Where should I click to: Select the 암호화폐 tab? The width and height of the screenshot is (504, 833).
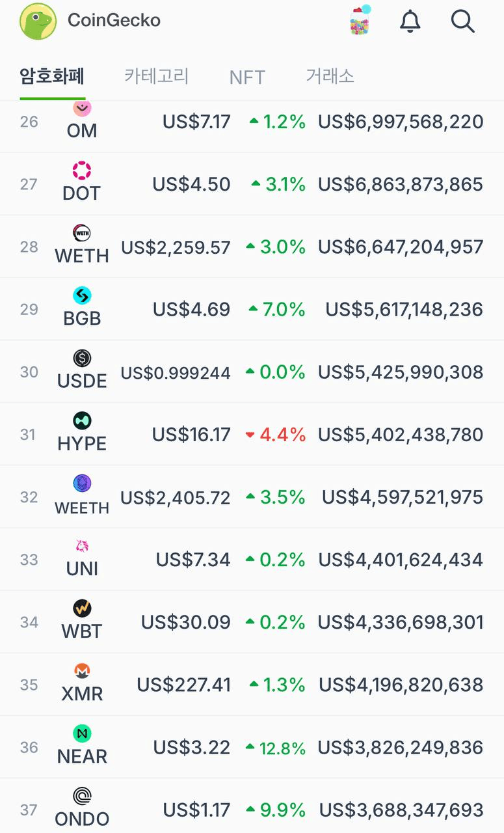[x=53, y=76]
